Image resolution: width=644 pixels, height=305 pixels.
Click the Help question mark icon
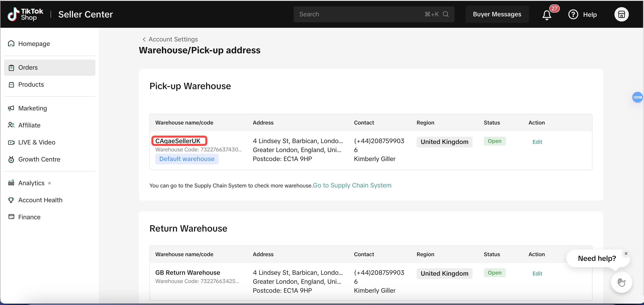tap(573, 15)
